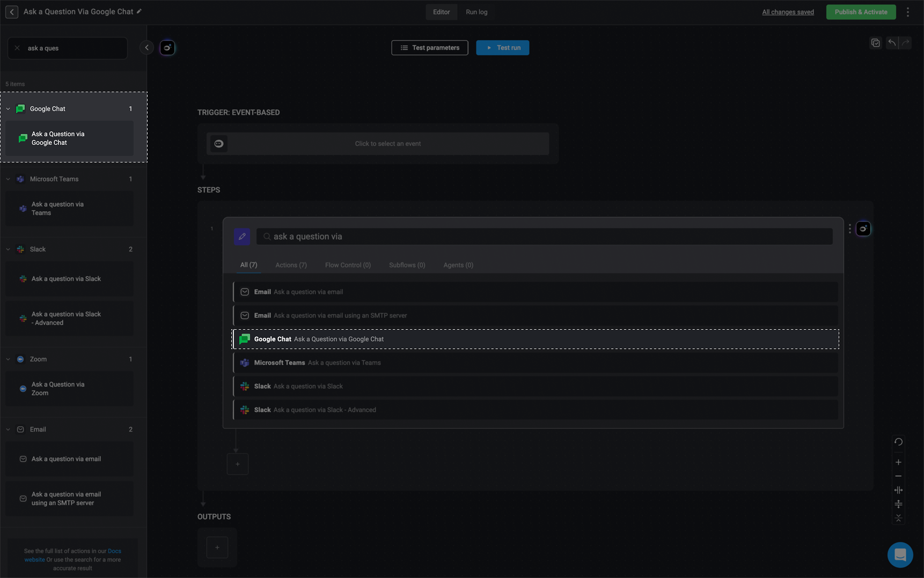Switch to the Editor tab
This screenshot has width=924, height=578.
(x=442, y=12)
